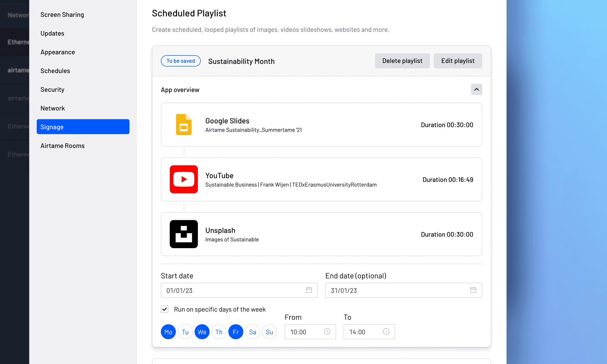Click the end date calendar icon
This screenshot has width=607, height=364.
(x=473, y=290)
